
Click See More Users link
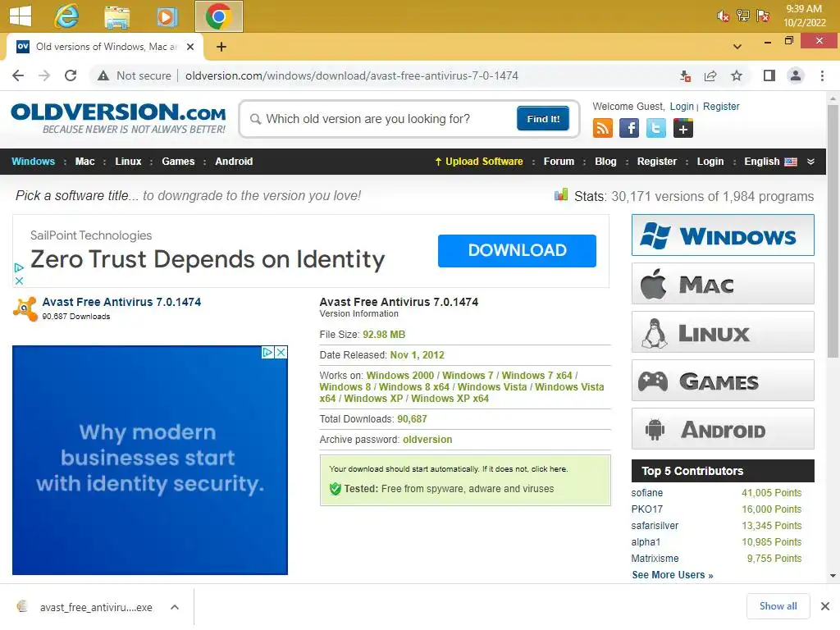(673, 575)
